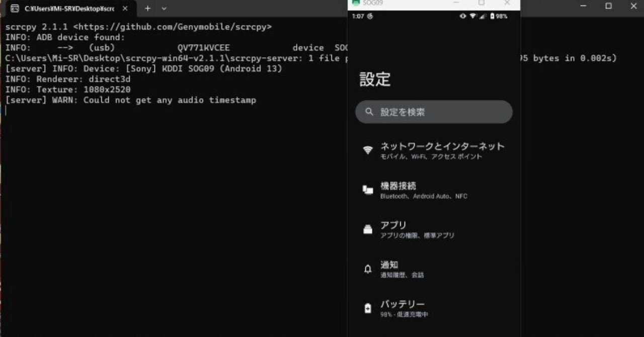Image resolution: width=644 pixels, height=337 pixels.
Task: Click the battery indicator in phone status bar
Action: [x=492, y=16]
